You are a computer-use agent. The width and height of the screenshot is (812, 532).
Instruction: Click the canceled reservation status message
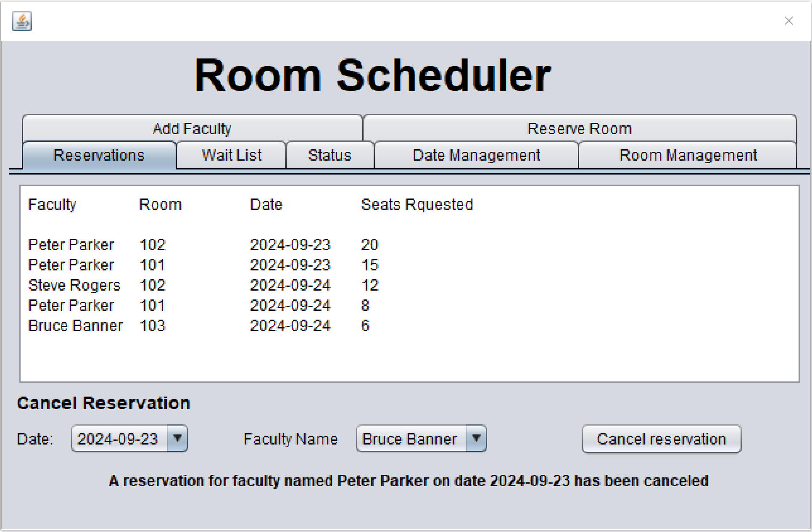click(x=409, y=481)
